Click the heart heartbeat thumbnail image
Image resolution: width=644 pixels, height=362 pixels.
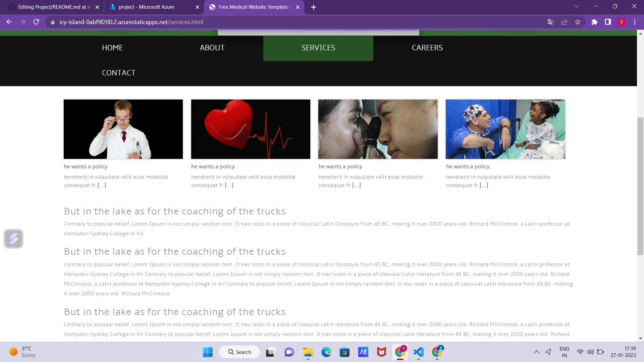tap(251, 129)
